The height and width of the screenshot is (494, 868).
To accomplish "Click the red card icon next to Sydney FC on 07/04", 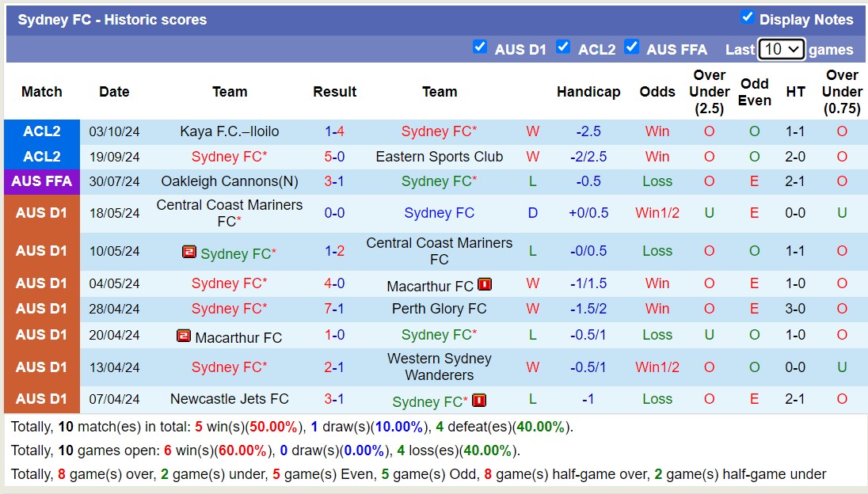I will (x=479, y=401).
